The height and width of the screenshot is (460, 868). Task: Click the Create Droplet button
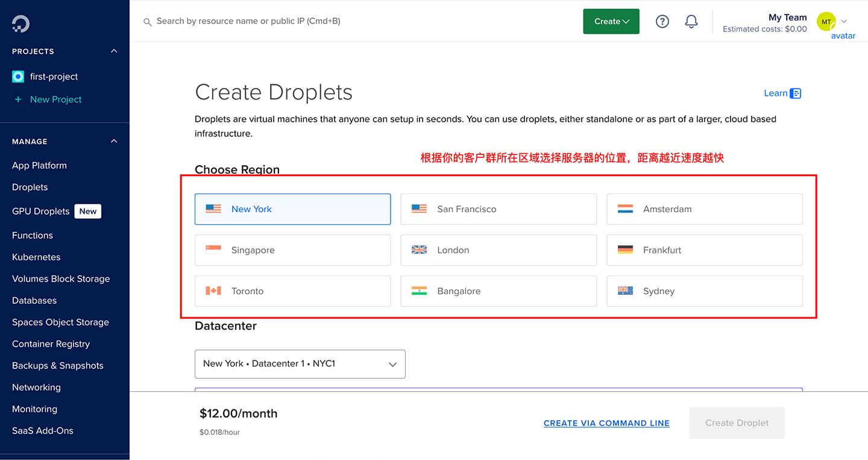pyautogui.click(x=737, y=423)
